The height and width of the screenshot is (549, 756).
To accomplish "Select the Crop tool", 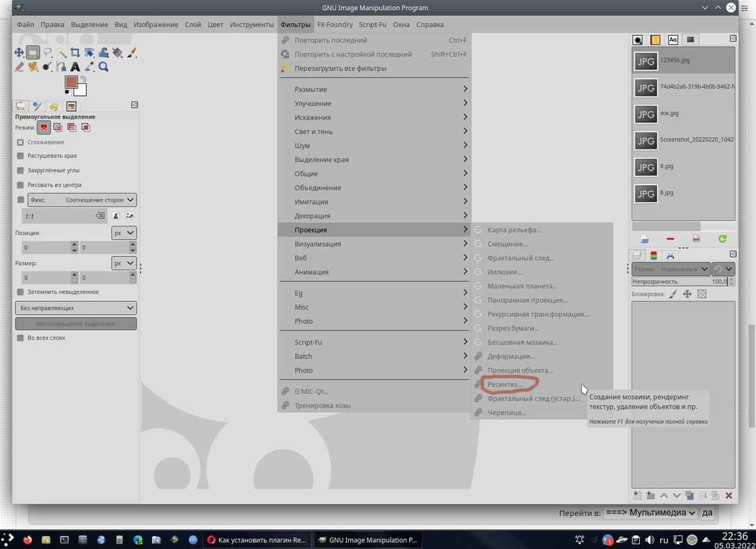I will 76,52.
